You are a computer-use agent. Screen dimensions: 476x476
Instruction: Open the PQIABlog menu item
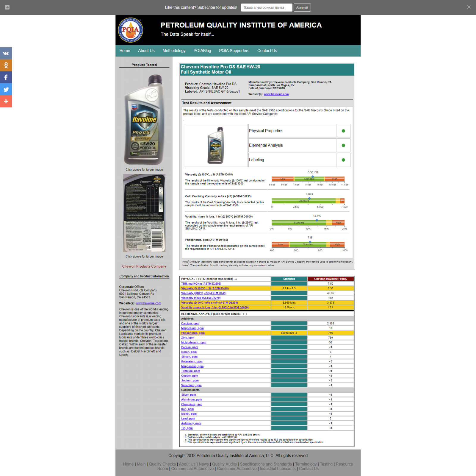coord(202,51)
